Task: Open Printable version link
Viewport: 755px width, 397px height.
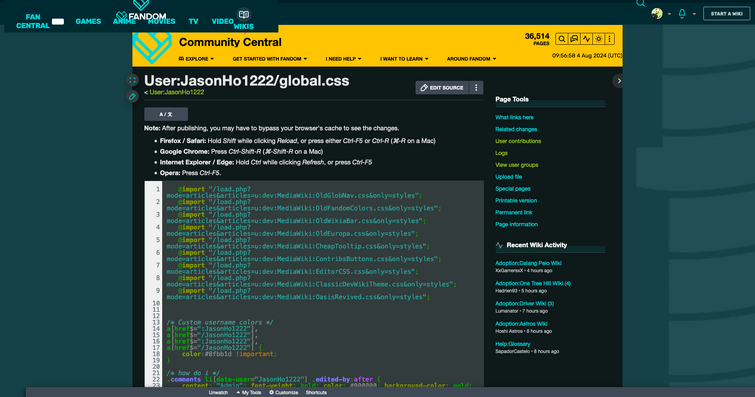Action: click(516, 200)
